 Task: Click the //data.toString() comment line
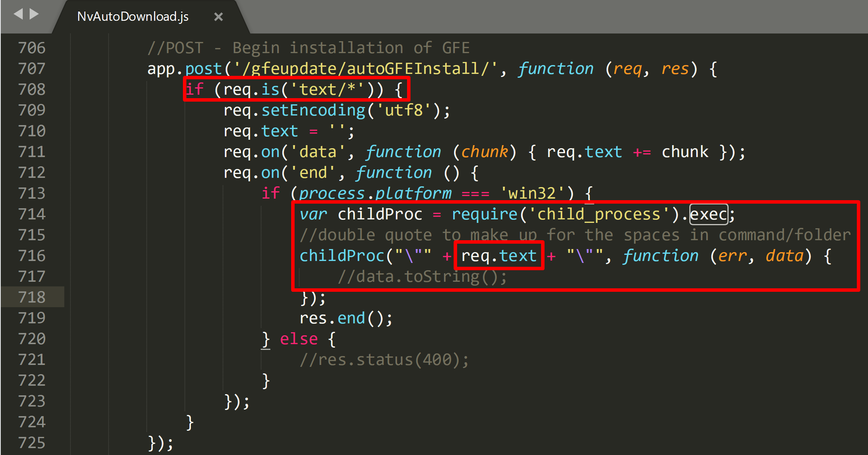(x=422, y=277)
